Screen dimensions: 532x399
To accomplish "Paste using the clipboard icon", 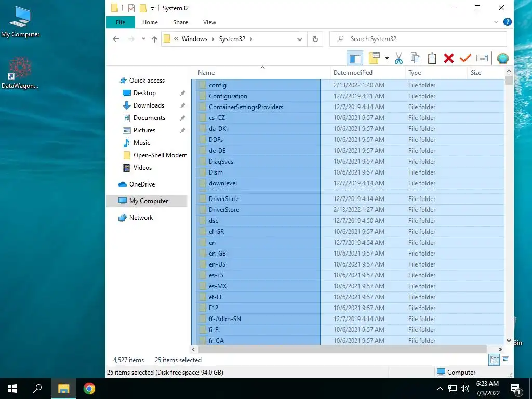I will (x=432, y=58).
